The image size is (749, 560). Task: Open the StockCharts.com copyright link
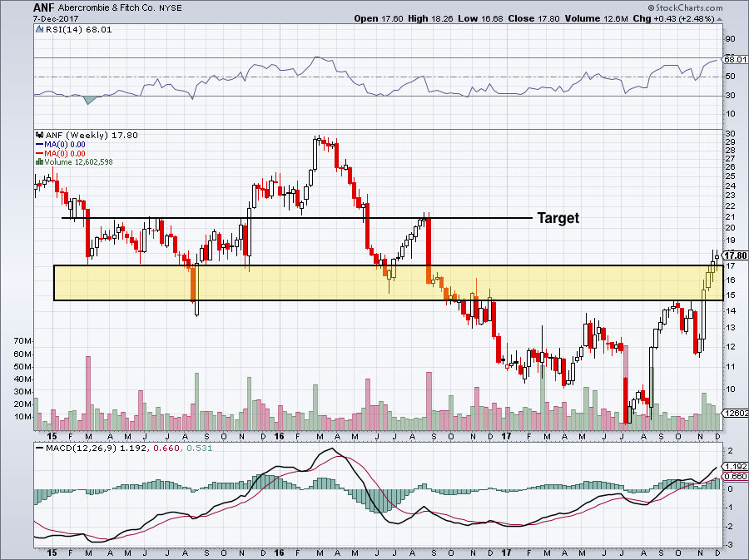[685, 7]
